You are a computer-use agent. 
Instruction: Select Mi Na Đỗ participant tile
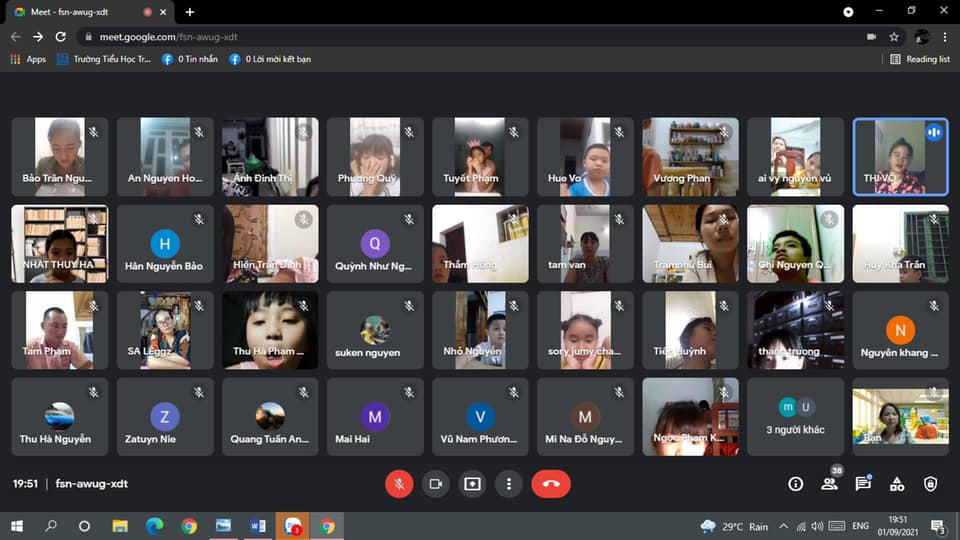[x=585, y=416]
